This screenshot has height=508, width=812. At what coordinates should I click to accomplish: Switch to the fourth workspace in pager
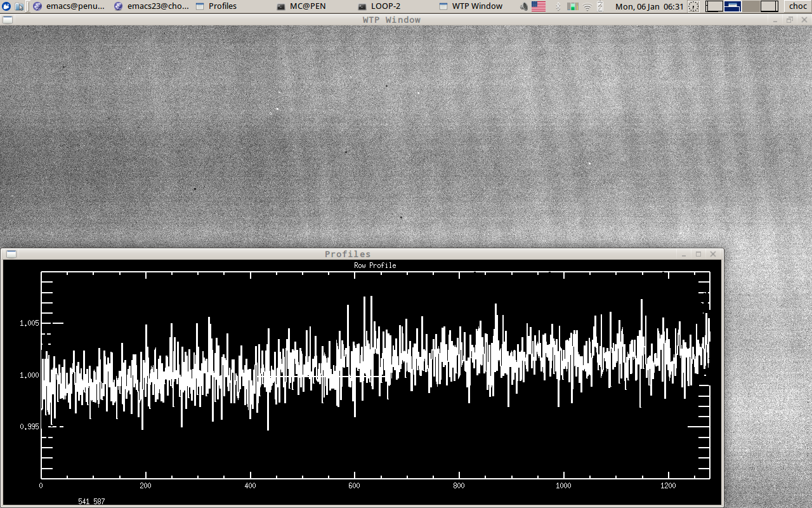pyautogui.click(x=769, y=6)
